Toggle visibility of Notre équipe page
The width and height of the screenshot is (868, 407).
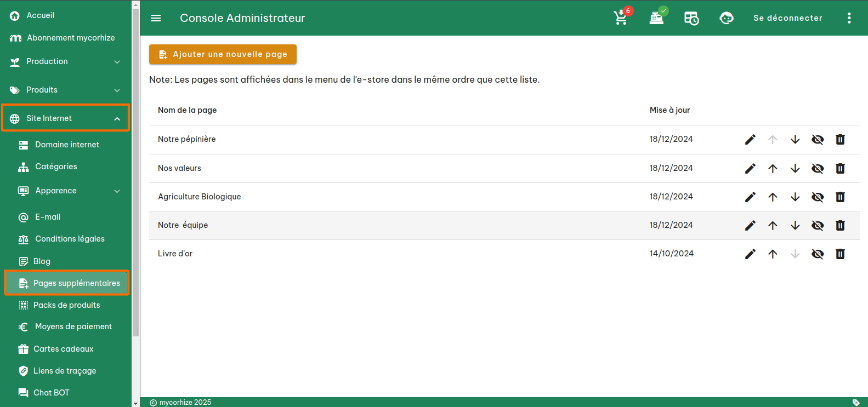coord(818,226)
